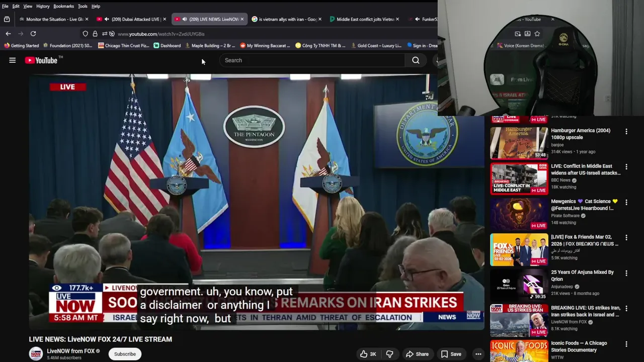
Task: Open Maple Building bookmark
Action: (209, 46)
